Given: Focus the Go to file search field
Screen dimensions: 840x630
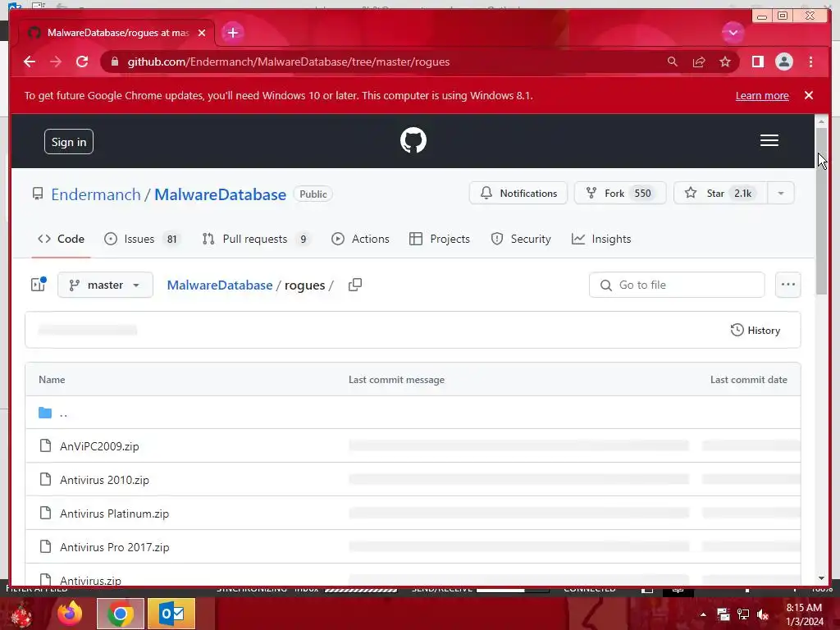Looking at the screenshot, I should click(677, 285).
